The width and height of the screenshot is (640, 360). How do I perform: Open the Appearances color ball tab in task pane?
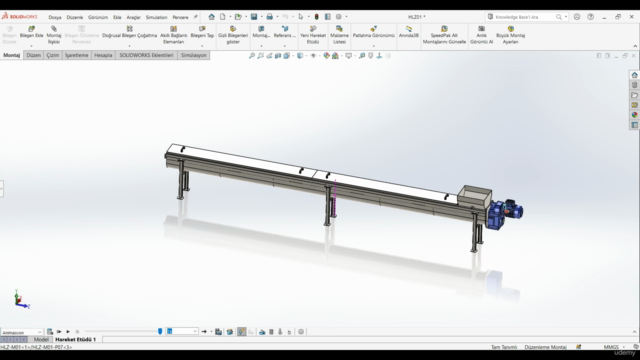[x=634, y=115]
